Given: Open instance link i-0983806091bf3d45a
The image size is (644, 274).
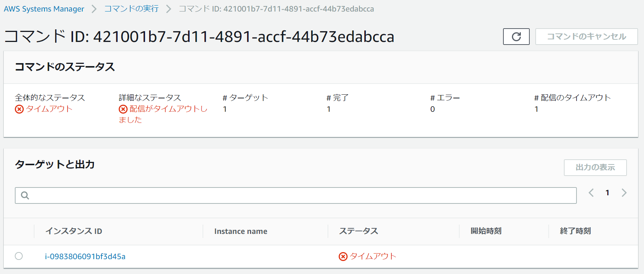Looking at the screenshot, I should [85, 256].
